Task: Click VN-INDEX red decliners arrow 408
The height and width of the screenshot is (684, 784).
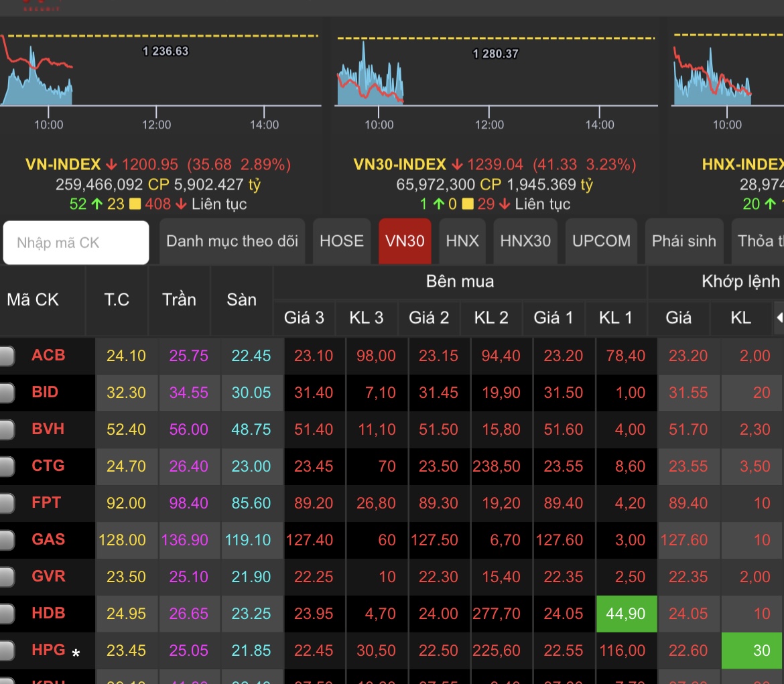Action: point(181,204)
